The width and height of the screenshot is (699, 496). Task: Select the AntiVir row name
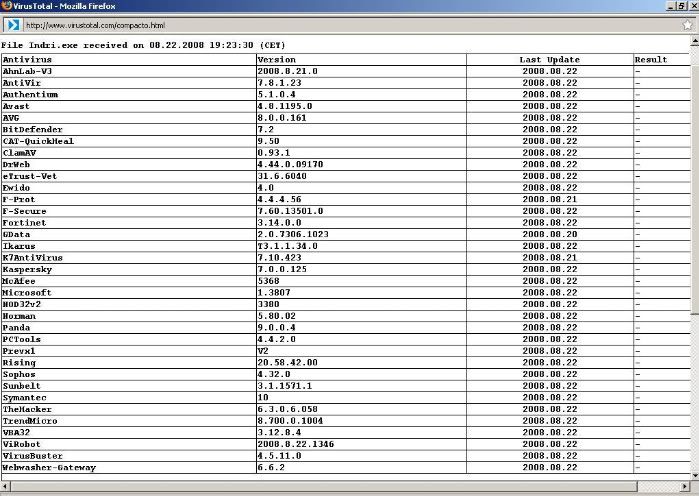tap(21, 83)
